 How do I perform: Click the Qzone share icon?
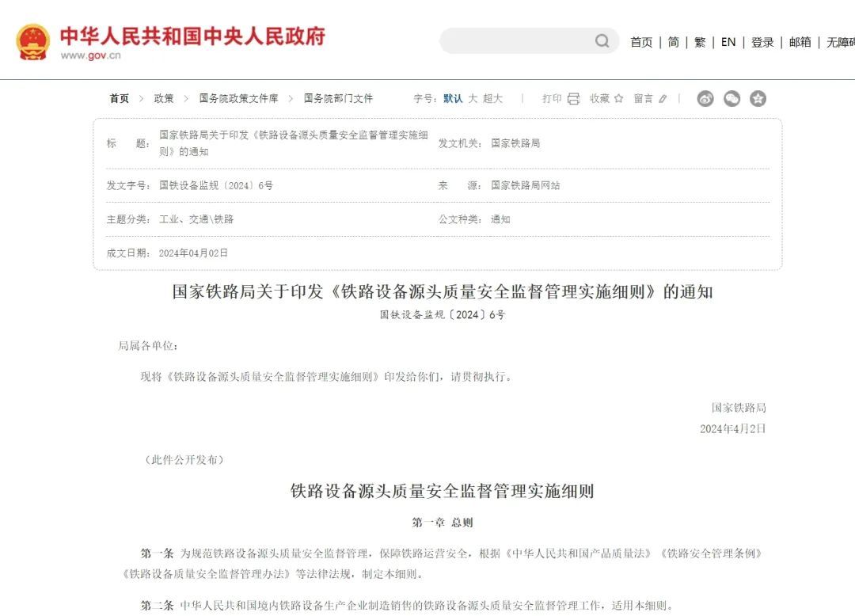[x=758, y=98]
